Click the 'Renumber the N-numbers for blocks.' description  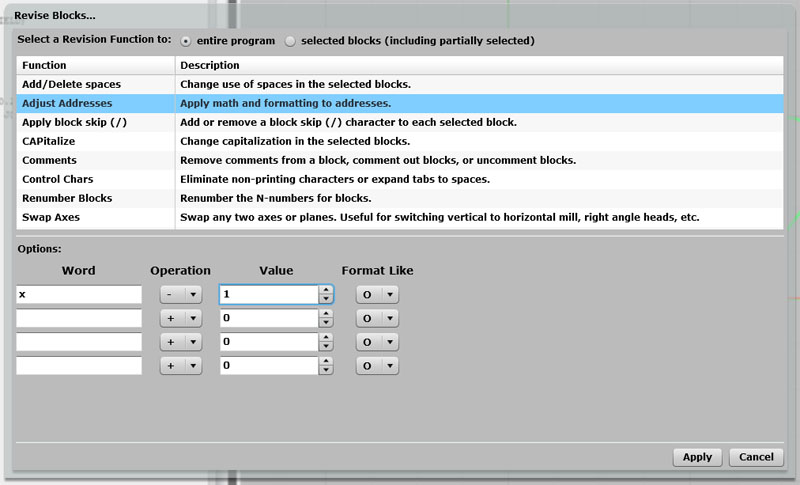[276, 198]
